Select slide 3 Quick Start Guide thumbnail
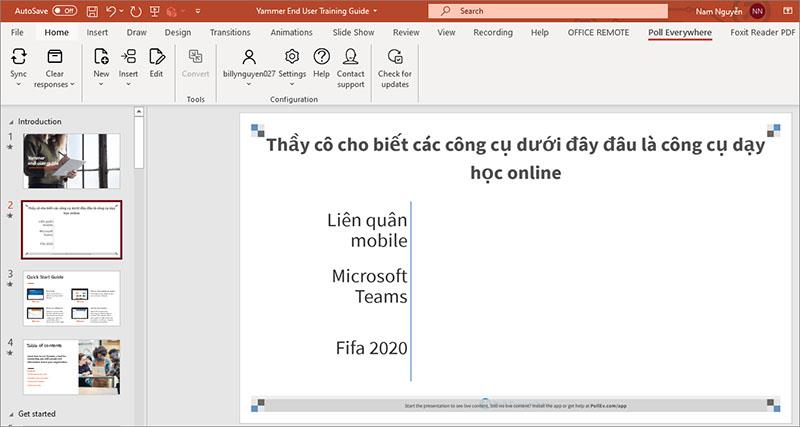This screenshot has height=427, width=800. point(71,297)
